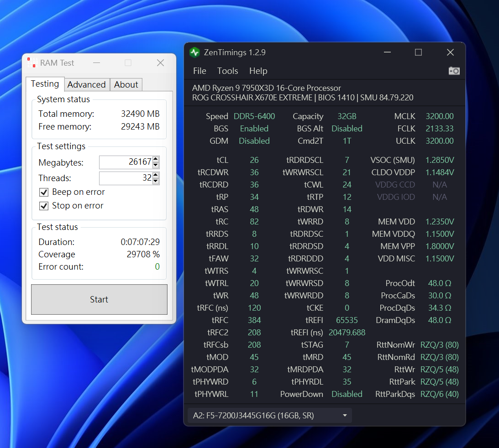
Task: Close the ZenTimings window
Action: click(450, 52)
